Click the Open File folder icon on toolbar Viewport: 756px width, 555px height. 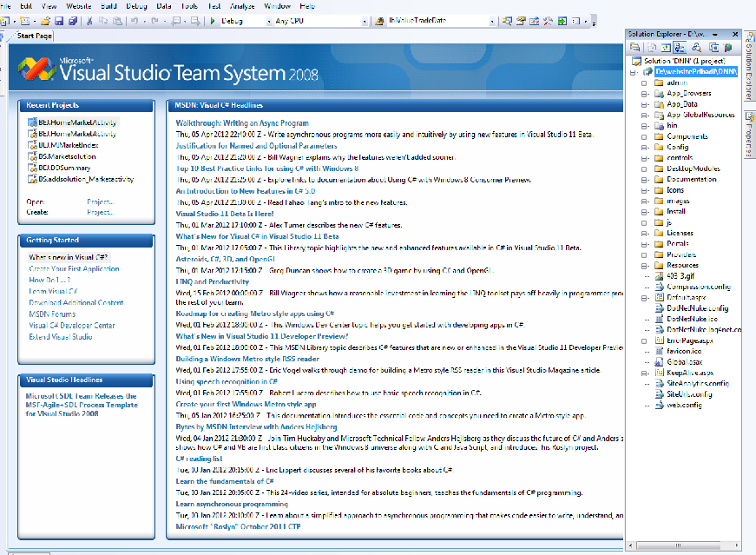pyautogui.click(x=46, y=19)
